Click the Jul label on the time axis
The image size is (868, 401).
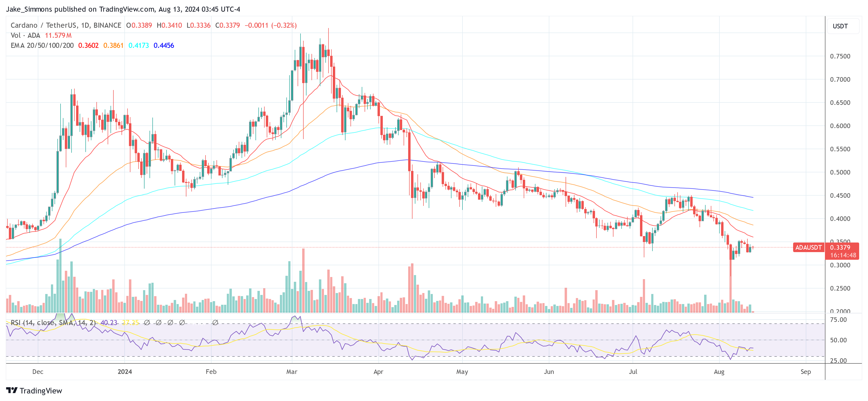[x=633, y=372]
